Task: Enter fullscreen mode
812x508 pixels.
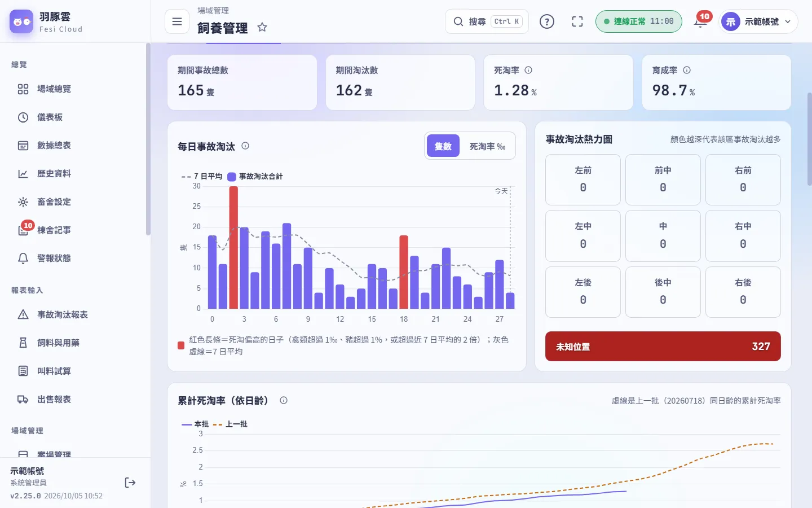Action: [x=577, y=21]
